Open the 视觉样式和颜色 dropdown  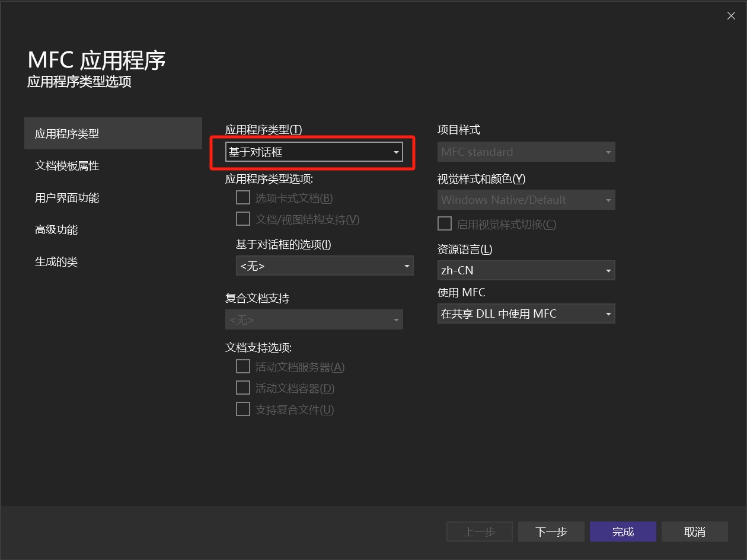pyautogui.click(x=526, y=200)
